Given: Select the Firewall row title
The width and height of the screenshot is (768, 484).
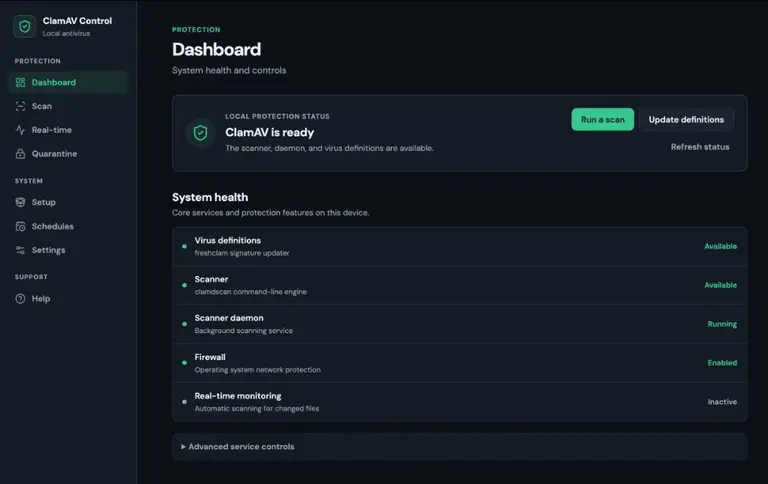Looking at the screenshot, I should [x=210, y=357].
